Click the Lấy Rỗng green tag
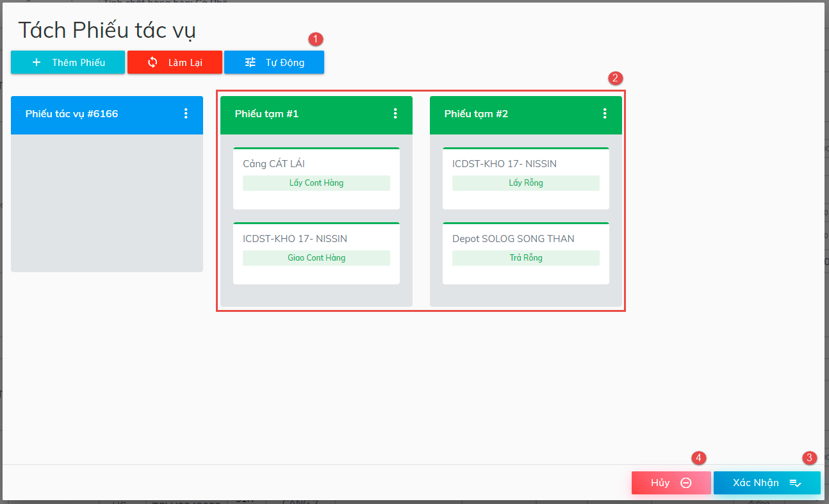The width and height of the screenshot is (829, 504). 525,183
